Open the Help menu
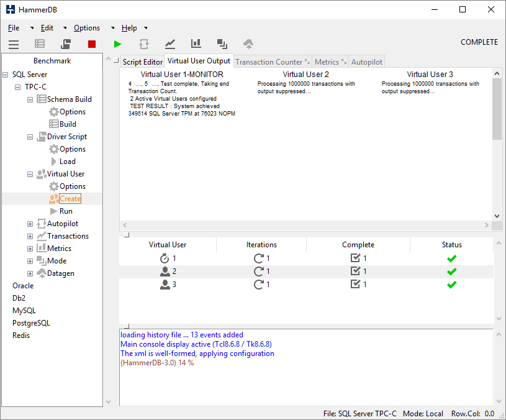The height and width of the screenshot is (420, 506). 129,28
